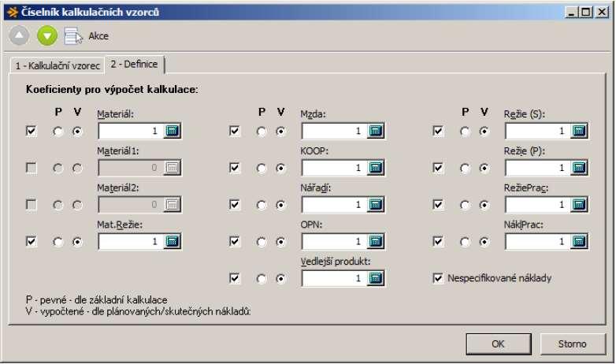Open calculator icon for Režie (S) field

click(579, 131)
